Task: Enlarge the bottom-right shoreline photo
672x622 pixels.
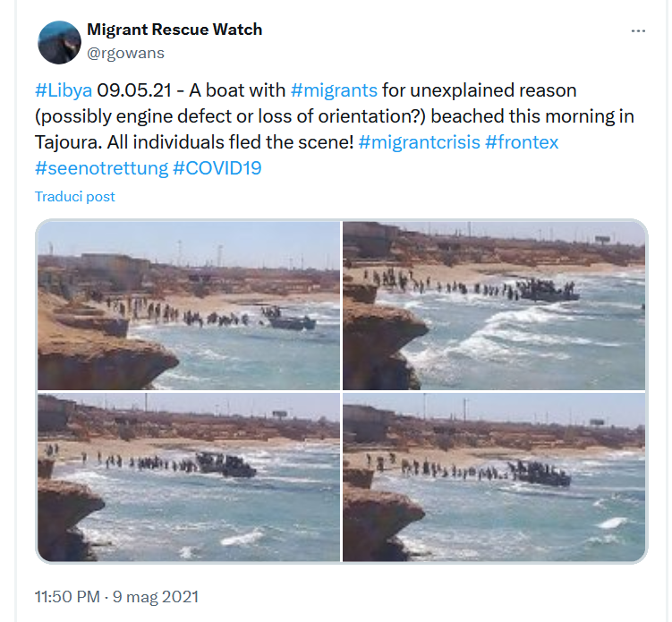Action: point(494,477)
